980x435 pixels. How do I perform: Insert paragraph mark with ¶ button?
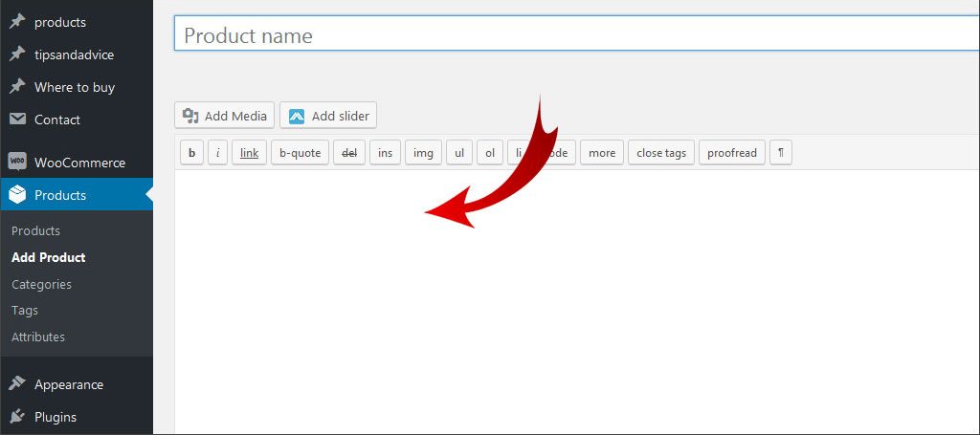coord(780,153)
